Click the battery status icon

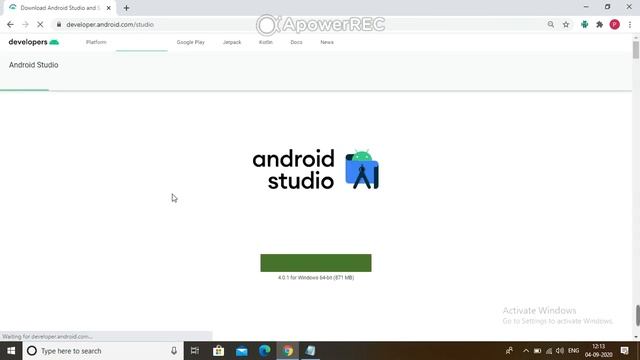click(x=537, y=351)
